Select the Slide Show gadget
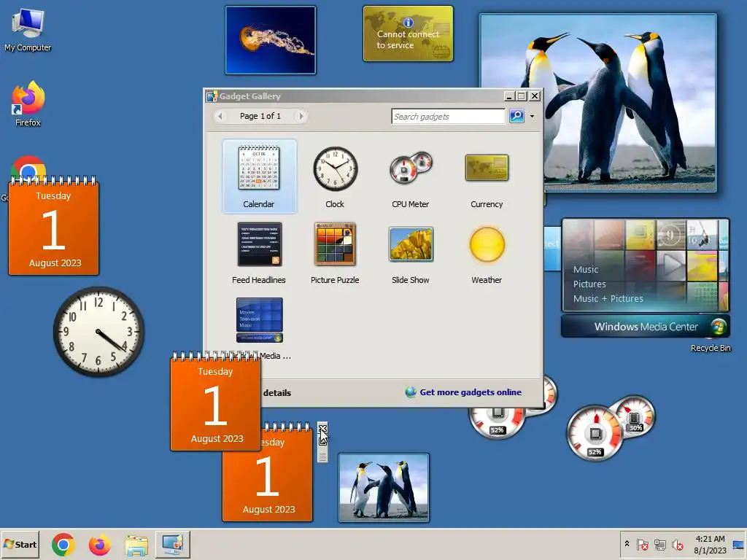 click(410, 252)
